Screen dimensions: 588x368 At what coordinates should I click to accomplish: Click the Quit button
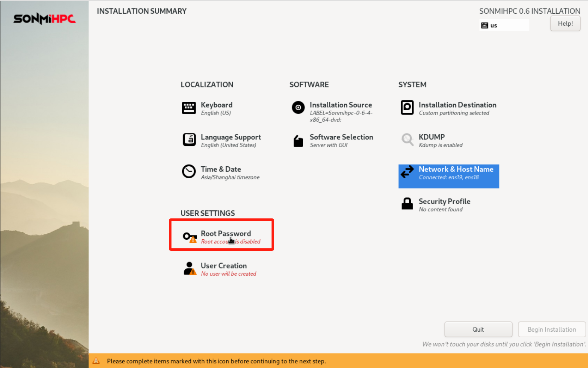(x=478, y=330)
